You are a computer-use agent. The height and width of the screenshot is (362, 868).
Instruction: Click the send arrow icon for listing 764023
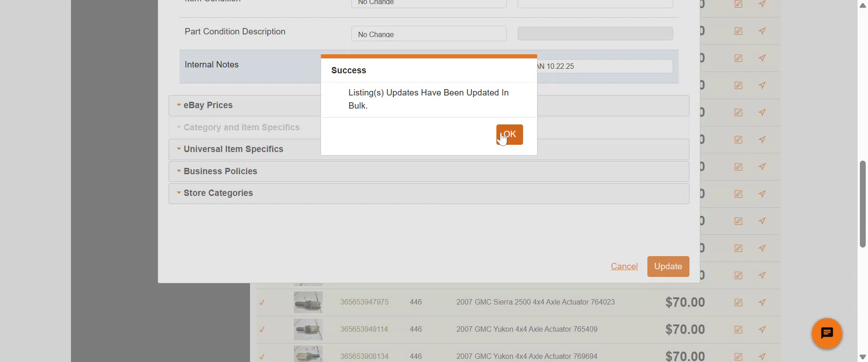[762, 302]
